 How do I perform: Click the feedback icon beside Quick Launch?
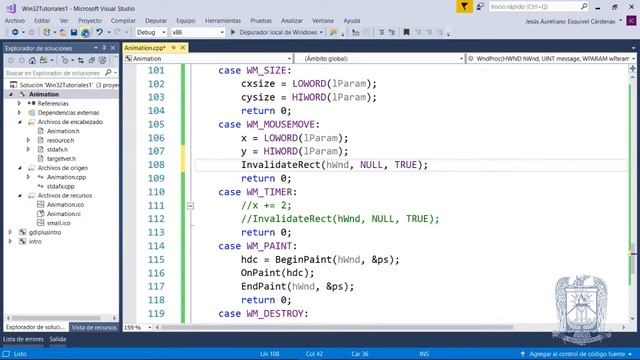[x=480, y=7]
